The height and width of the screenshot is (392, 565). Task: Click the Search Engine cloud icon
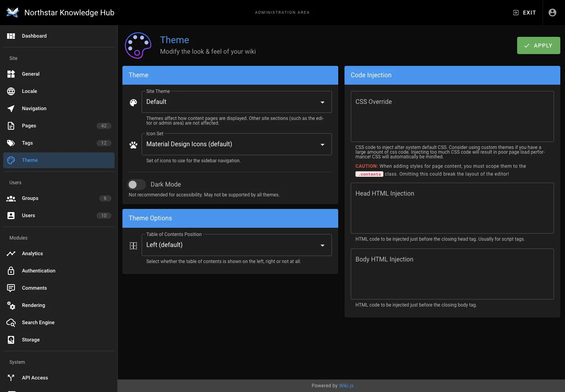pyautogui.click(x=11, y=323)
